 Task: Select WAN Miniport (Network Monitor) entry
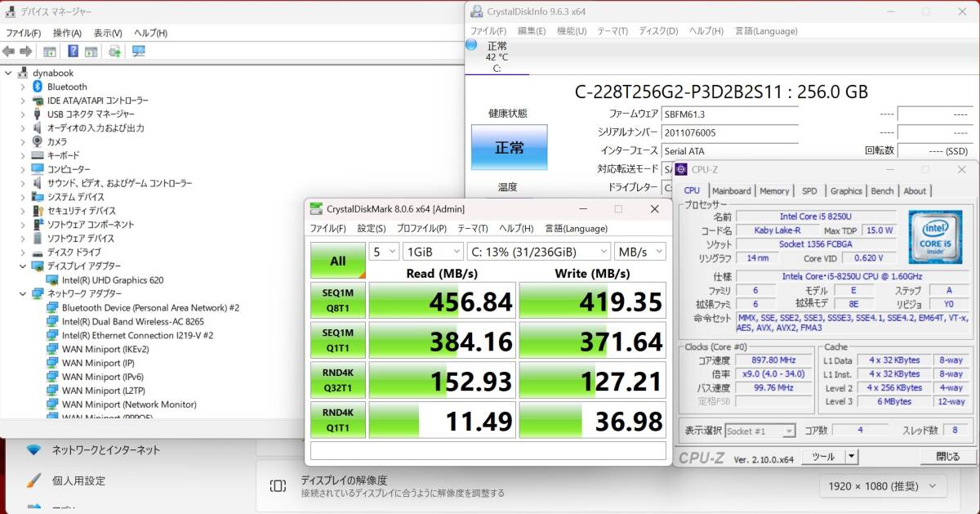point(129,404)
